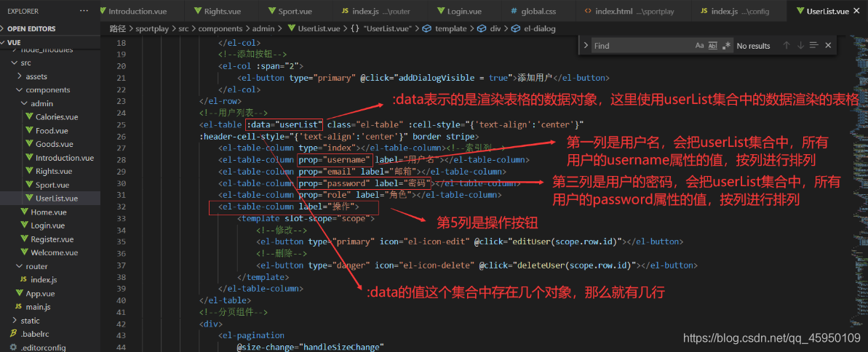Open the Explorer more actions ellipsis
The height and width of the screenshot is (352, 868).
click(x=84, y=10)
